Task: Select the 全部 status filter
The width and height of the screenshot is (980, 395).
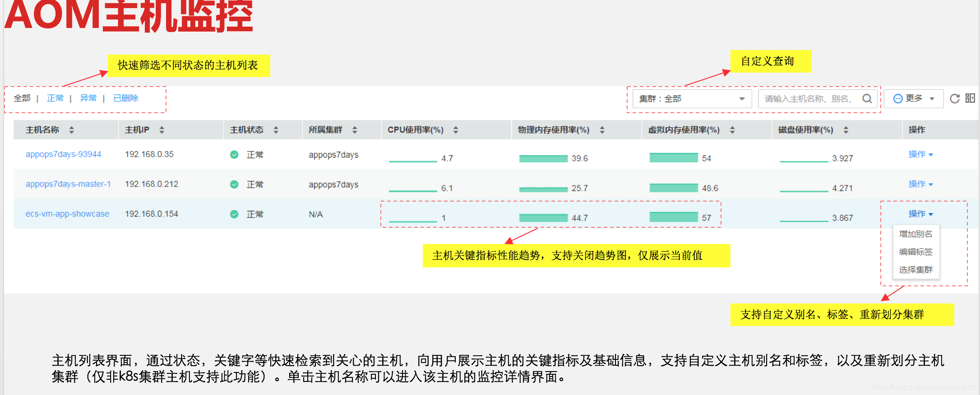Action: point(22,98)
